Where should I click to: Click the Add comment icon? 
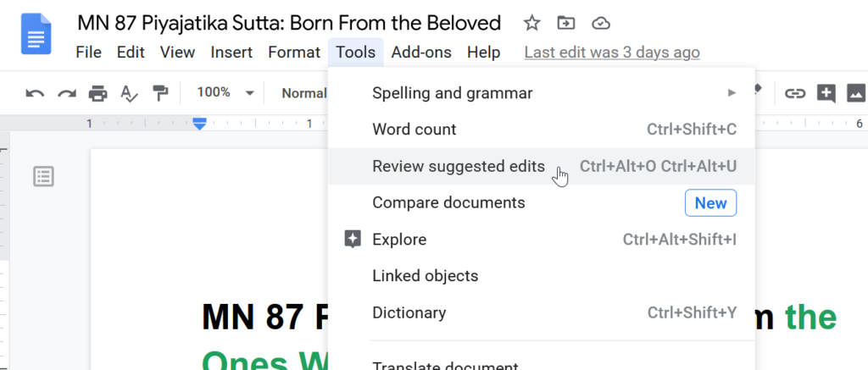click(826, 93)
